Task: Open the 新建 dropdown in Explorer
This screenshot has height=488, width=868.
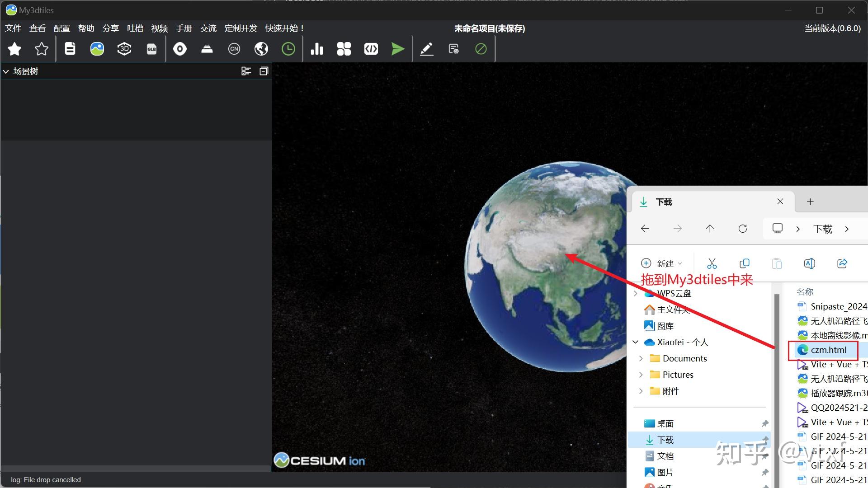Action: coord(661,263)
